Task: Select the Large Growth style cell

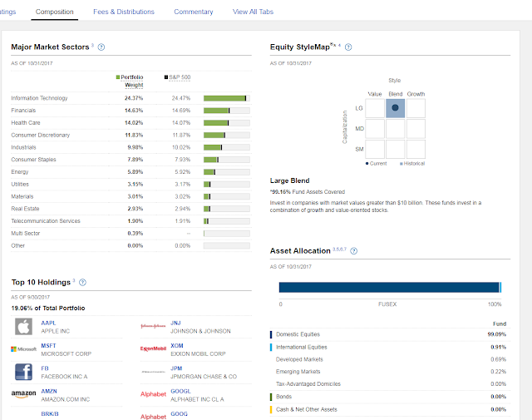Action: click(416, 108)
